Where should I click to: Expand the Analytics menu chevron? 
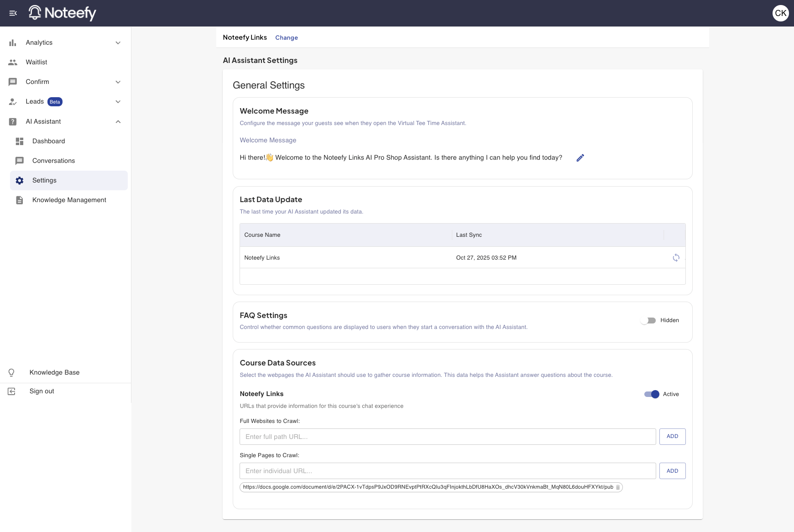point(118,43)
